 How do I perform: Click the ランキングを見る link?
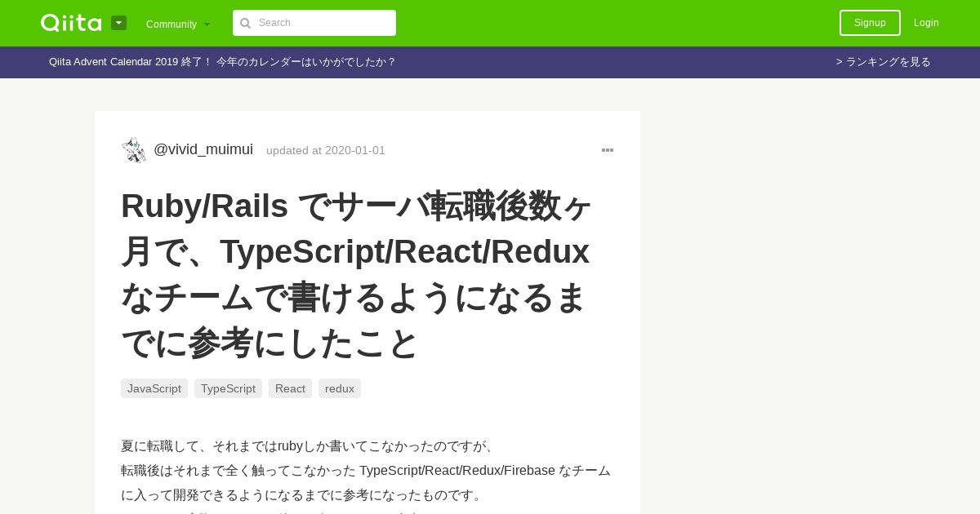coord(883,62)
